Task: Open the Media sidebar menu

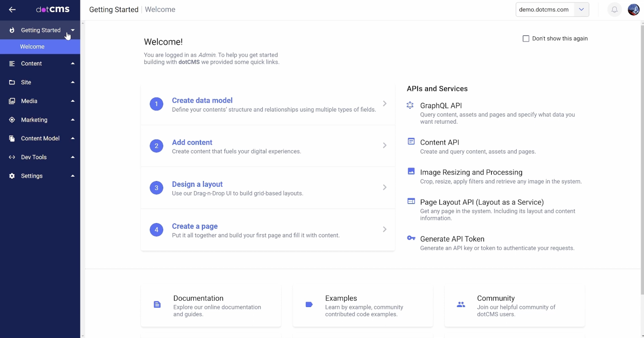Action: [x=40, y=101]
